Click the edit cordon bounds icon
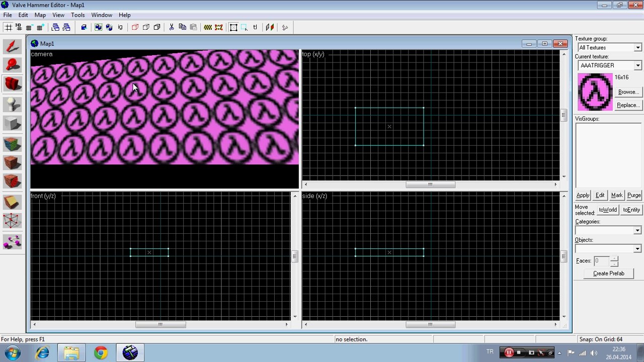 click(x=219, y=27)
